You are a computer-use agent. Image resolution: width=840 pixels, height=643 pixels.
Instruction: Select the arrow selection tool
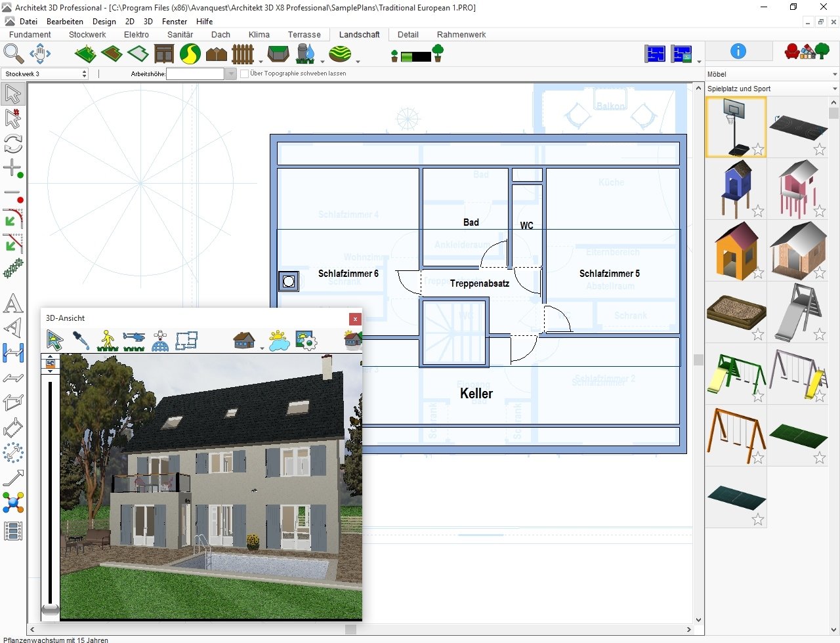[12, 94]
